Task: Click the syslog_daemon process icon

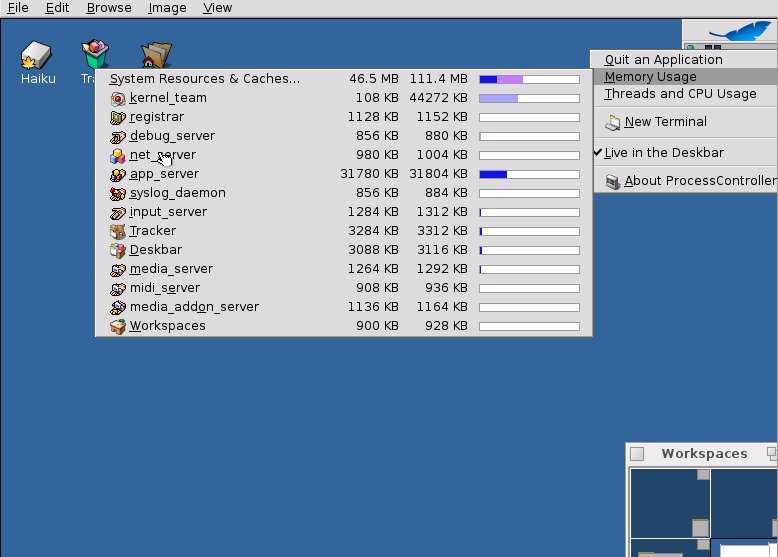Action: click(x=118, y=193)
